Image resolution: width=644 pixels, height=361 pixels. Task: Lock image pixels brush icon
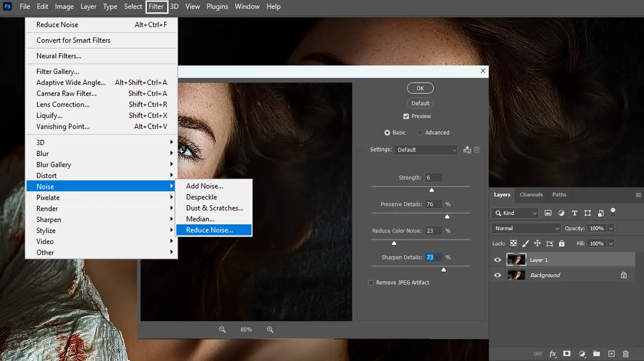point(525,243)
